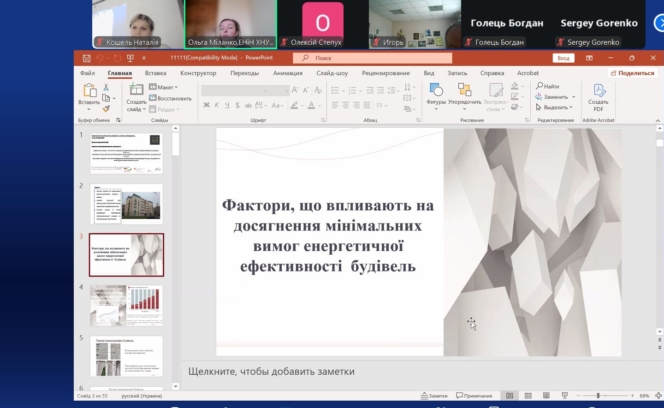Viewport: 664px width, 408px height.
Task: Open the Arrange (Упорядочить) tool
Action: (x=464, y=91)
